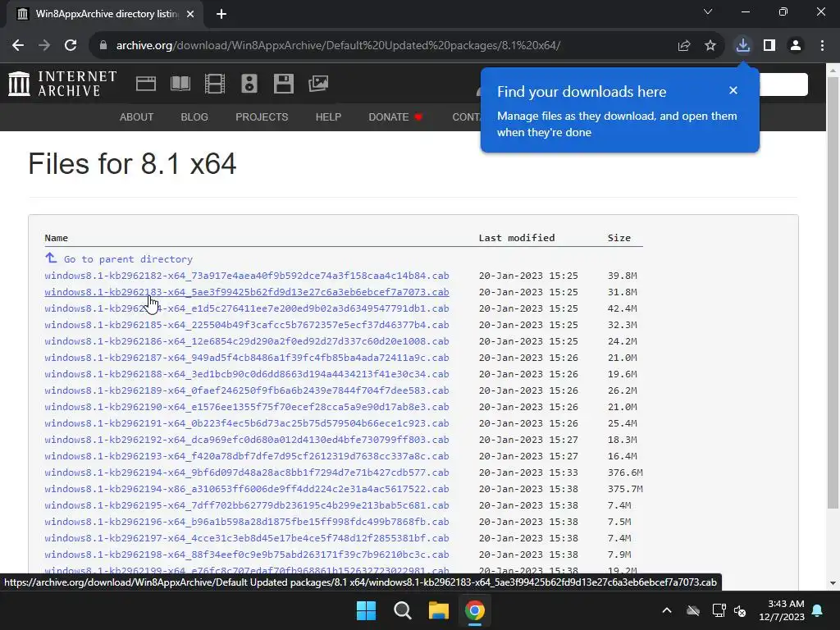Open the Web (Wayback) icon
The width and height of the screenshot is (840, 630).
pyautogui.click(x=146, y=84)
